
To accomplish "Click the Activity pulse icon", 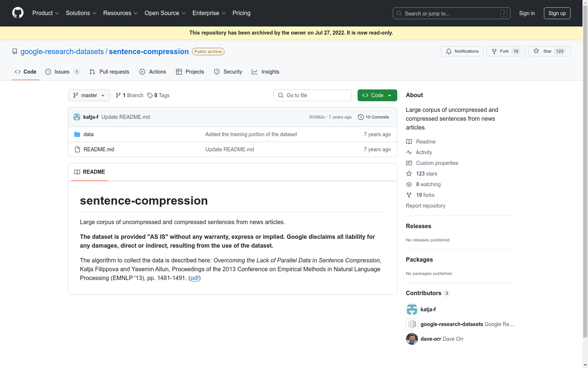I will coord(409,152).
